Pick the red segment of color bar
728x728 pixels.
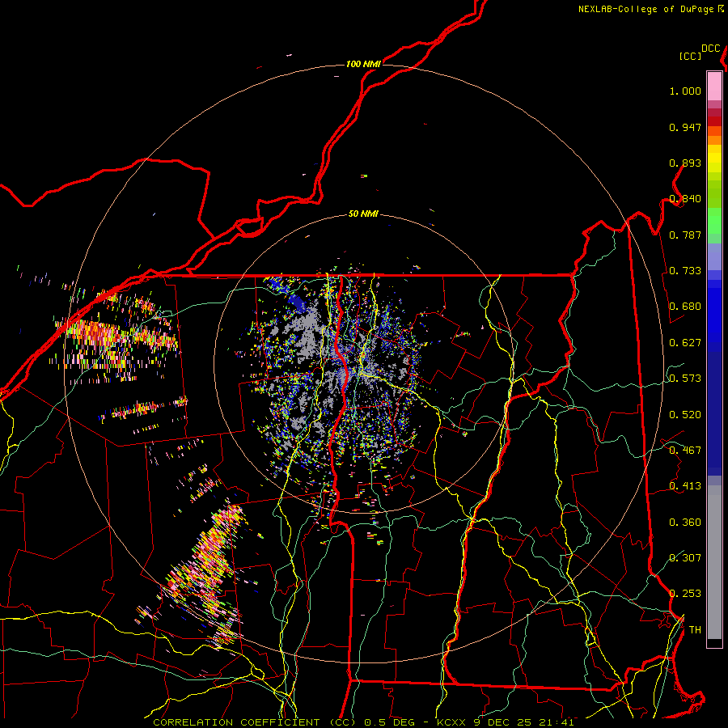coord(714,121)
